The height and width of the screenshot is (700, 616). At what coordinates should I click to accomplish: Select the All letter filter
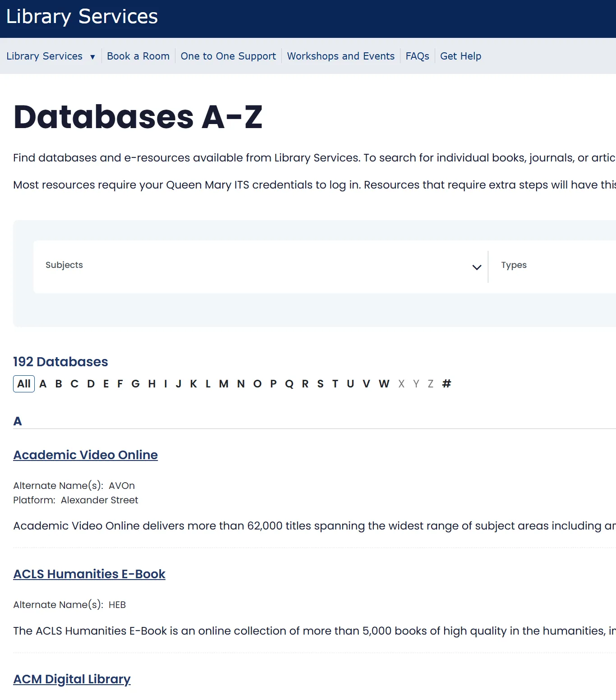tap(24, 384)
